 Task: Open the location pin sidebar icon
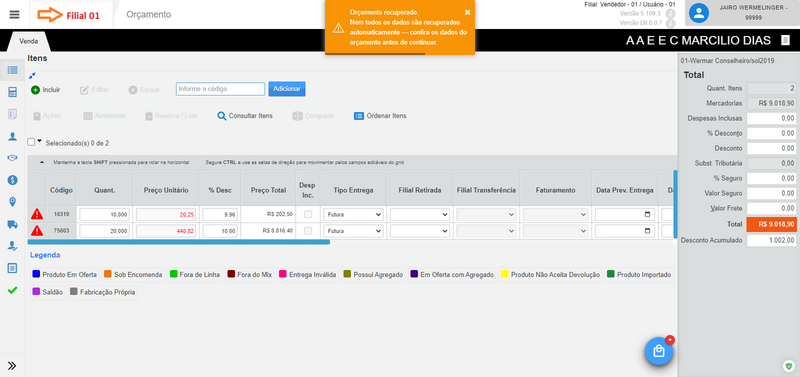point(13,203)
